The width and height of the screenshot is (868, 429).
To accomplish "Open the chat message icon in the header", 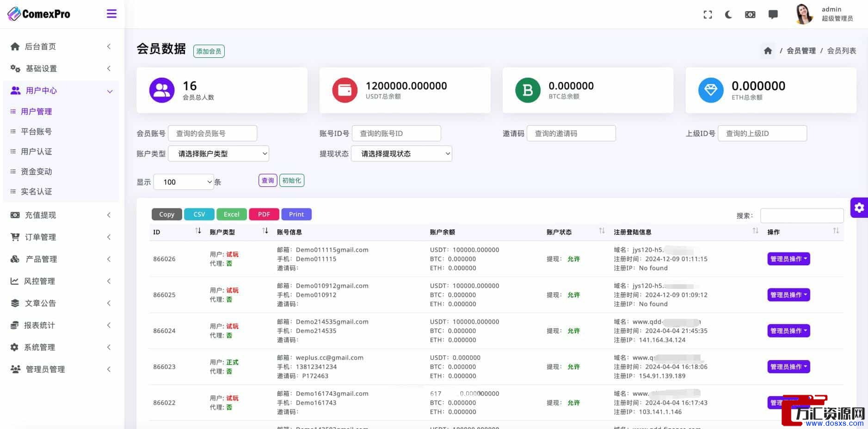I will [773, 15].
